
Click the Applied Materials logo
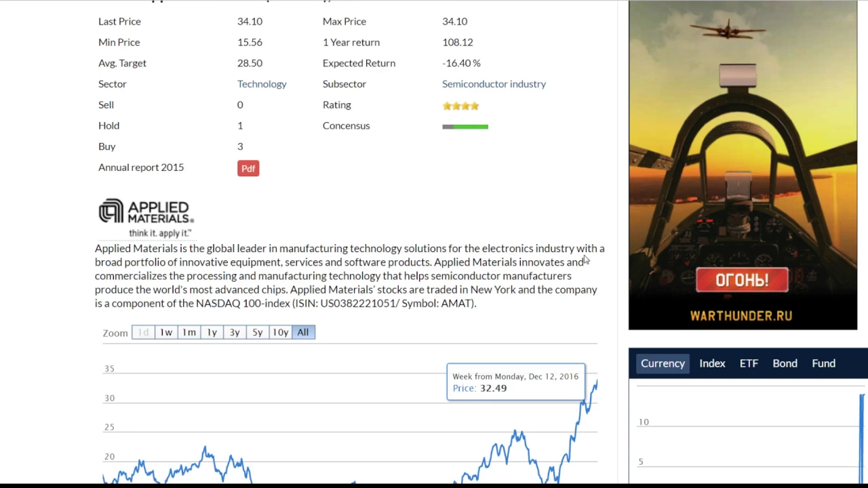(146, 218)
